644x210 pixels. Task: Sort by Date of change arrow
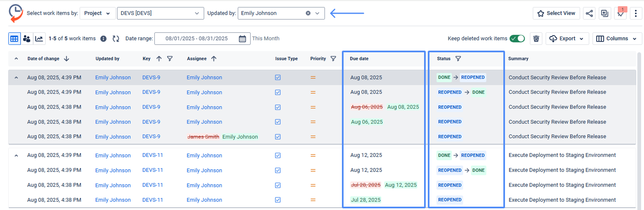(x=66, y=59)
